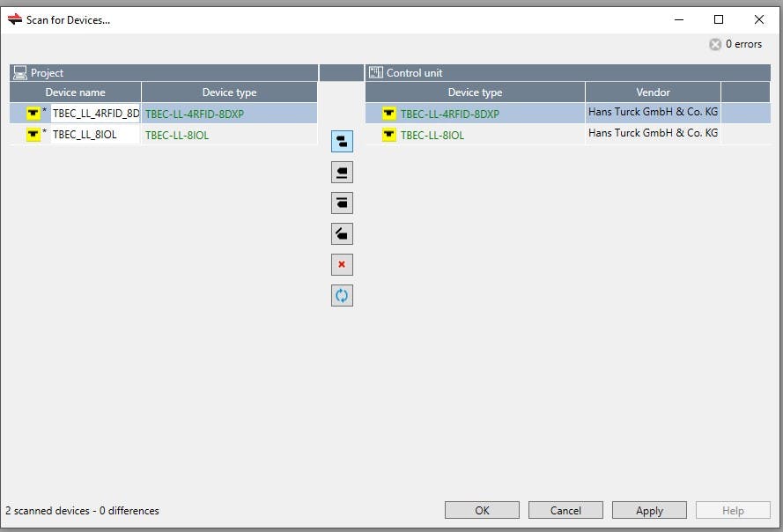Click the 0 errors status icon
This screenshot has height=532, width=783.
tap(715, 44)
